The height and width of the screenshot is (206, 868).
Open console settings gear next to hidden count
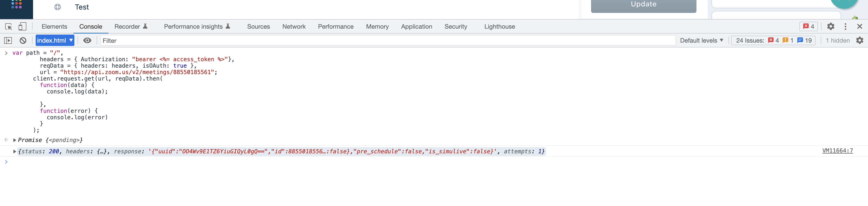859,41
